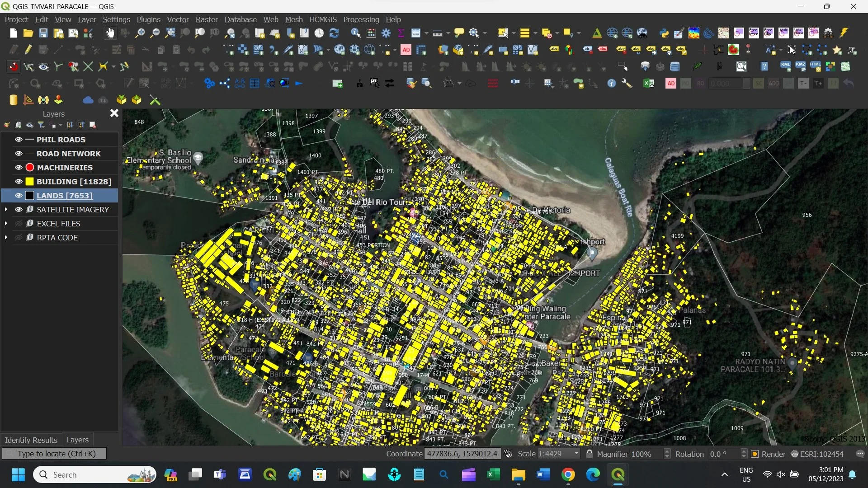The height and width of the screenshot is (488, 868).
Task: Activate the Identify Features tool
Action: (x=356, y=33)
